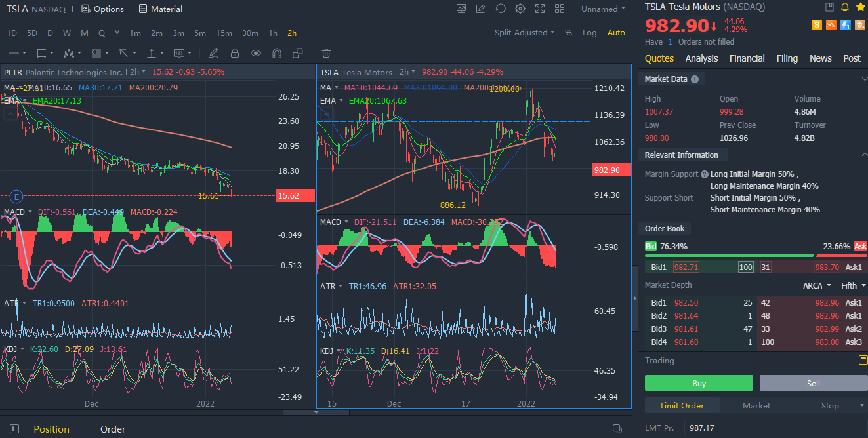Viewport: 868px width, 438px height.
Task: Click the PLTR earnings E marker
Action: click(17, 196)
